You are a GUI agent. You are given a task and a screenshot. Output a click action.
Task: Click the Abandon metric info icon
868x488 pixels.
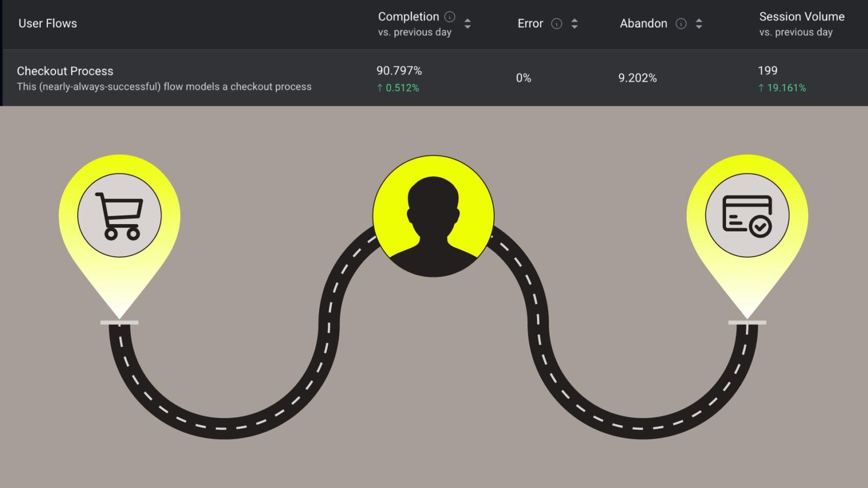(x=681, y=23)
